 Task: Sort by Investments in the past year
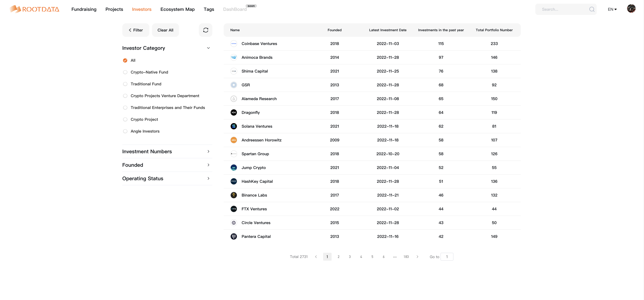tap(441, 30)
